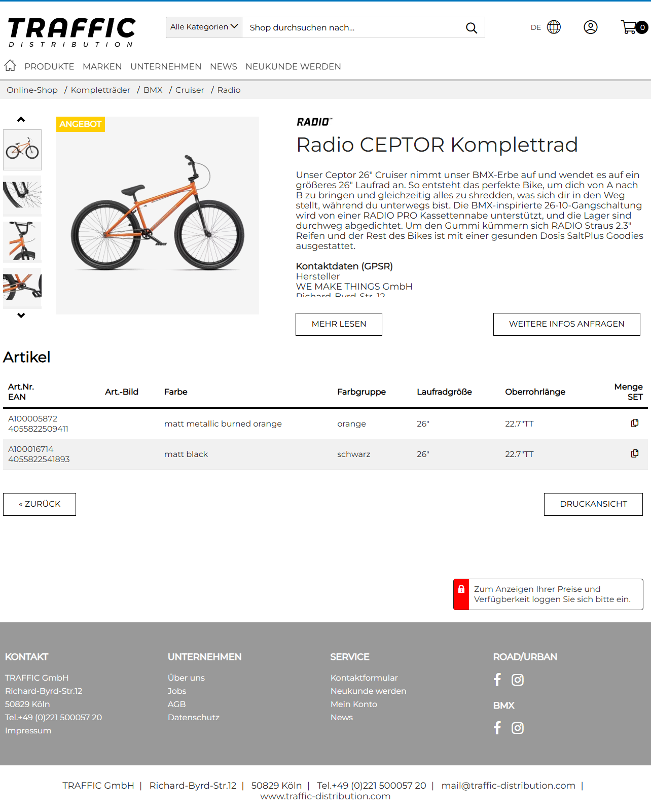Open BMX Instagram page
Image resolution: width=651 pixels, height=812 pixels.
pos(517,728)
